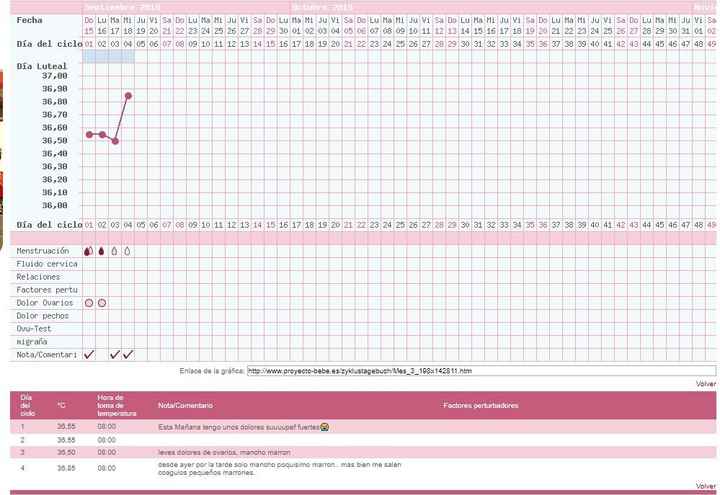720x495 pixels.
Task: Click the comment starting 'desde ayer por la tarde'
Action: click(279, 468)
